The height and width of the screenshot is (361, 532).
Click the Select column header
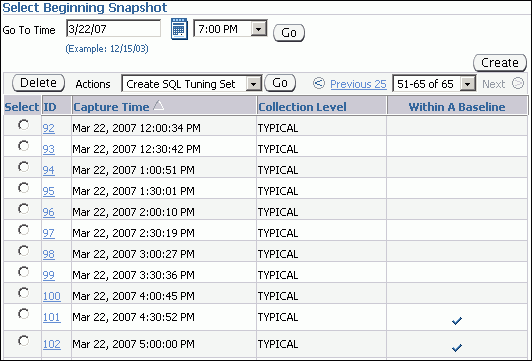tap(22, 107)
